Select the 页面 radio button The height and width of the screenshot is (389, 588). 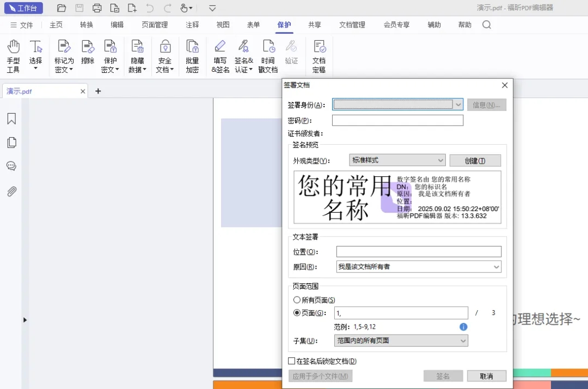pos(297,312)
